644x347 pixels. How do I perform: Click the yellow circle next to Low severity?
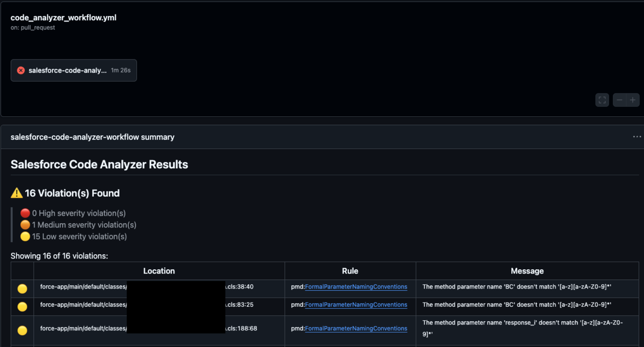[x=25, y=237]
